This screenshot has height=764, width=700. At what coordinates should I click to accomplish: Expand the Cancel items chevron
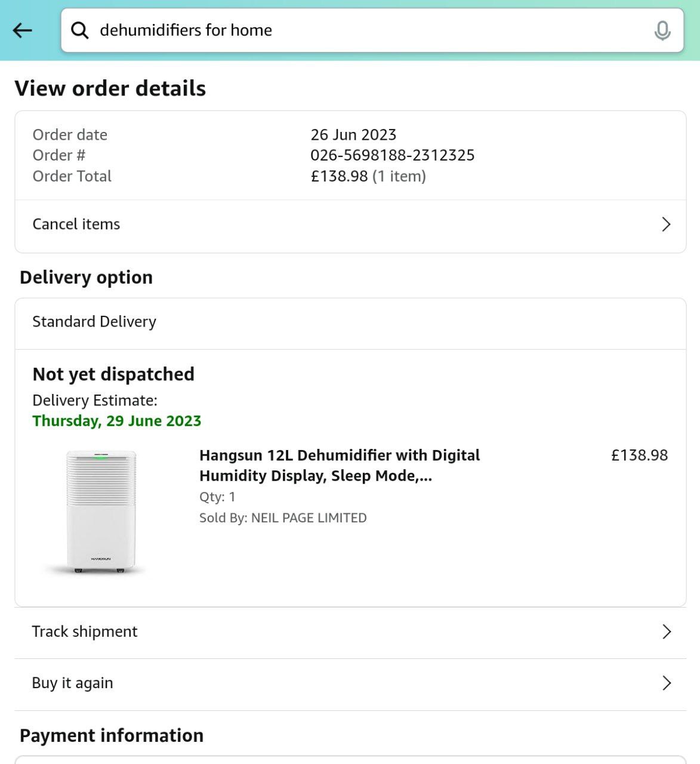pos(666,224)
